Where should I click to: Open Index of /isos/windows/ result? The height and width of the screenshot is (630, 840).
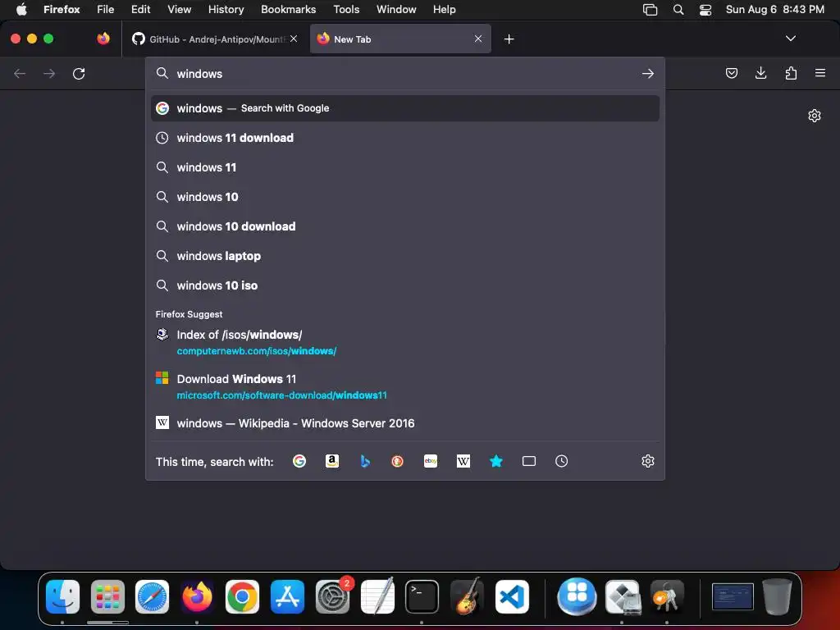[x=405, y=342]
